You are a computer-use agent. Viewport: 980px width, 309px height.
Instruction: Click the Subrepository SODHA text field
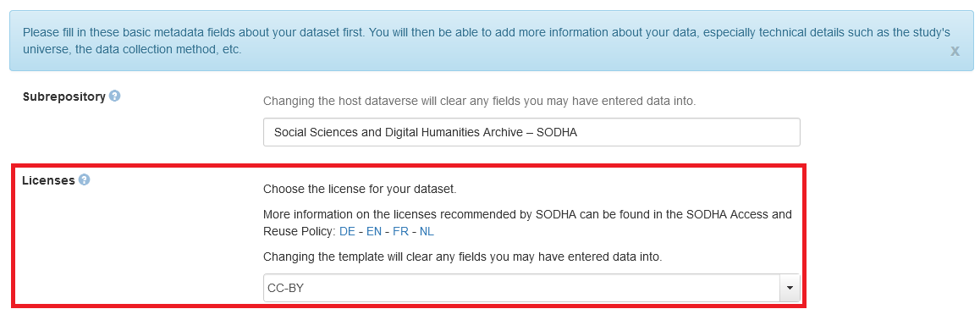tap(531, 132)
